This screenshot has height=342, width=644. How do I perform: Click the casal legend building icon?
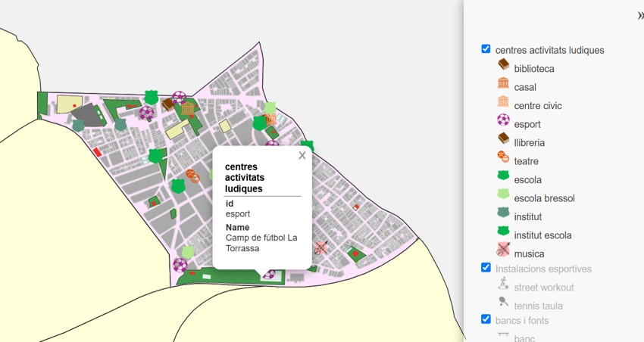(x=503, y=82)
